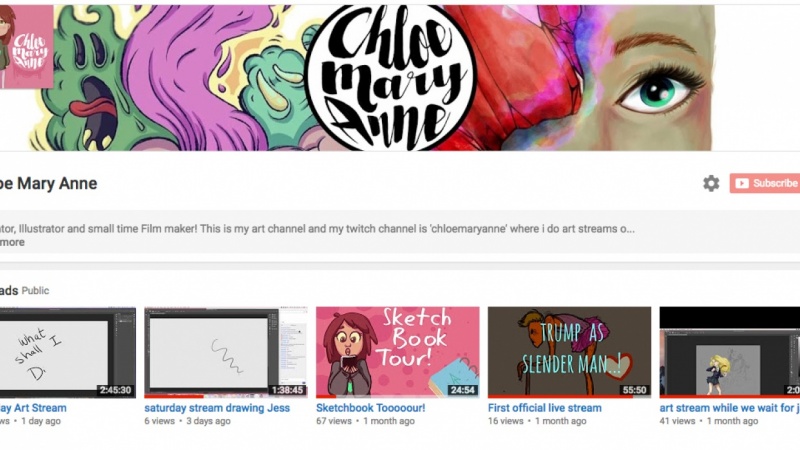800x450 pixels.
Task: Click the 24:54 duration badge
Action: point(462,390)
